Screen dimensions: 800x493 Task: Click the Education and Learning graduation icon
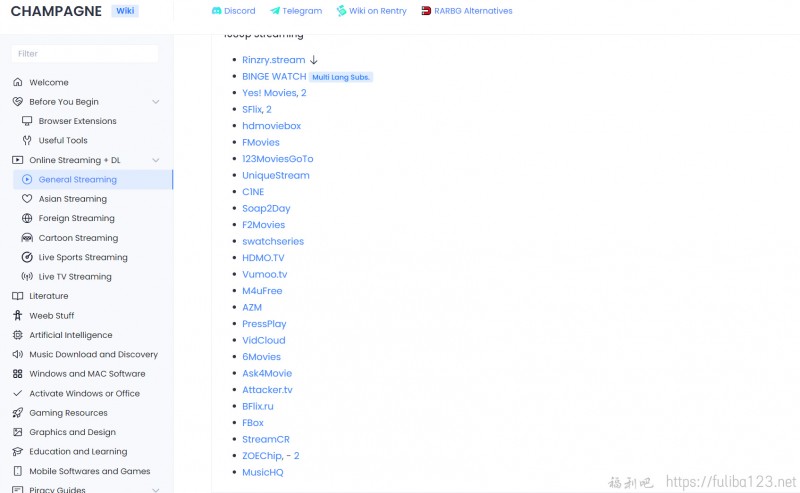click(x=17, y=452)
